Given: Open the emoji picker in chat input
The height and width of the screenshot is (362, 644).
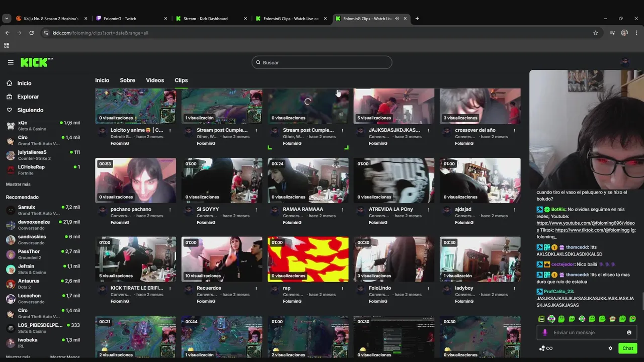Looking at the screenshot, I should 629,333.
